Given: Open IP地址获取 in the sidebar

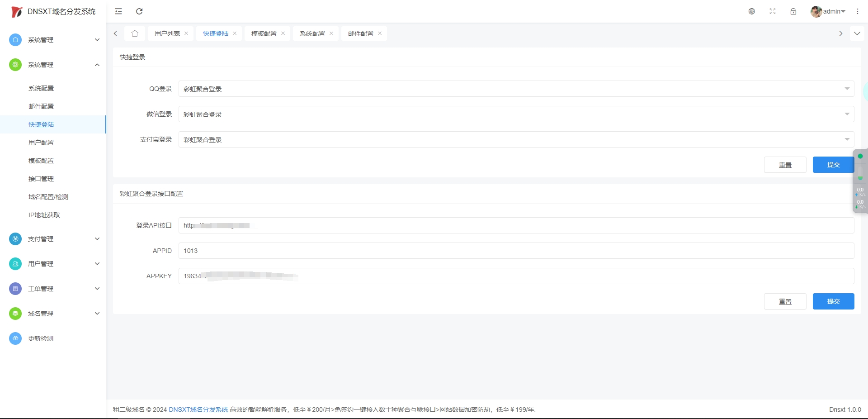Looking at the screenshot, I should (x=53, y=215).
